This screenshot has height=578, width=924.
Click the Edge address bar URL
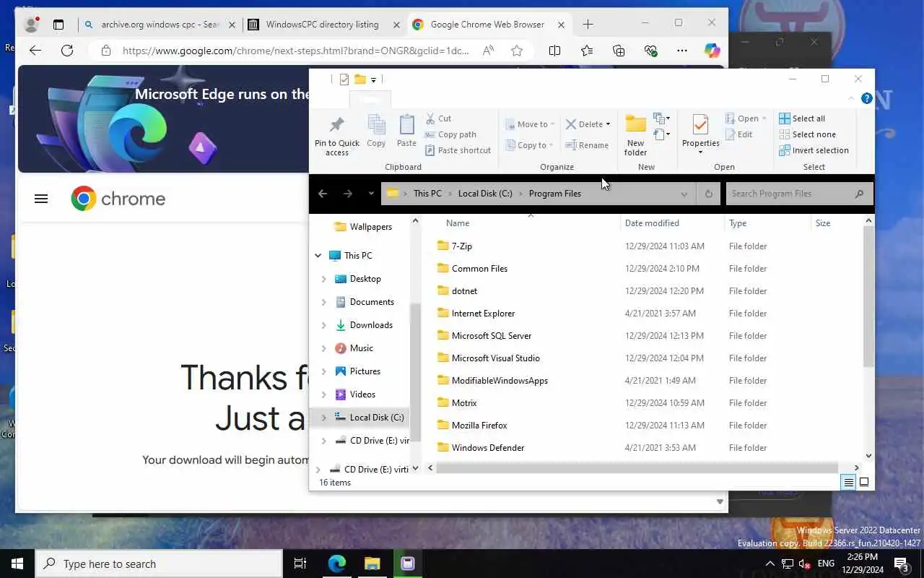(296, 51)
